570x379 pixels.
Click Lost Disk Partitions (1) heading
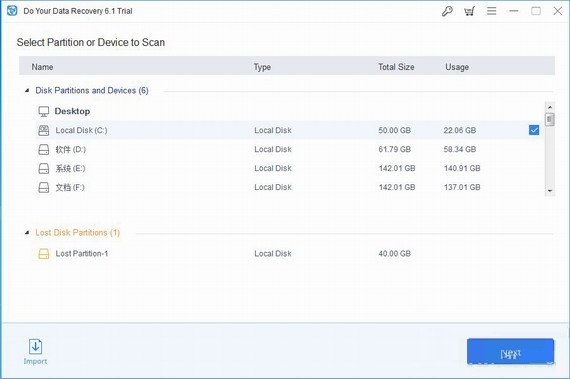(77, 233)
